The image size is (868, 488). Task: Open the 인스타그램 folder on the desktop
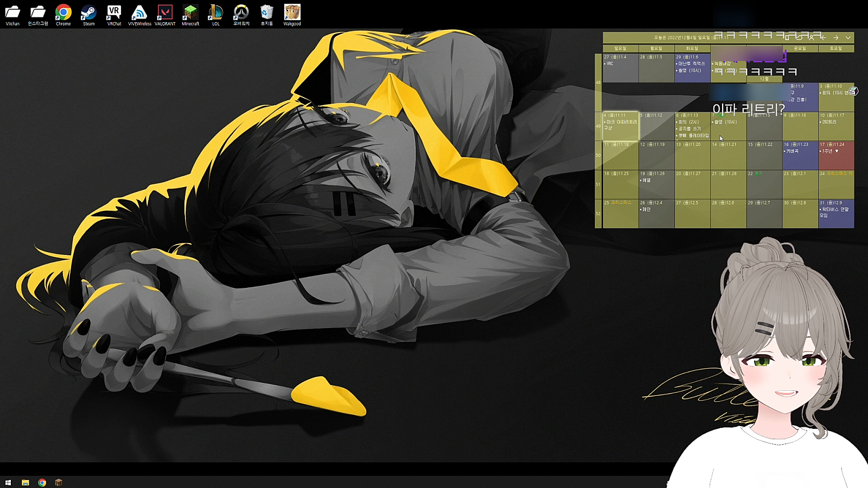coord(38,15)
